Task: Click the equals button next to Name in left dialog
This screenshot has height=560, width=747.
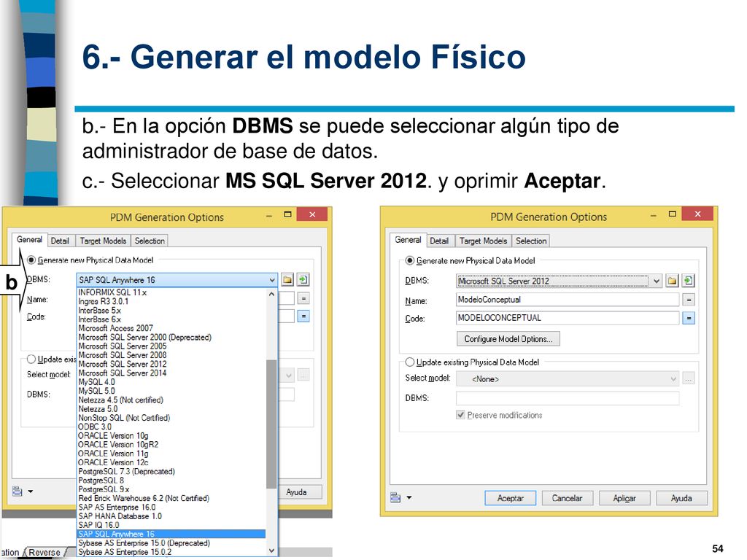Action: click(303, 298)
